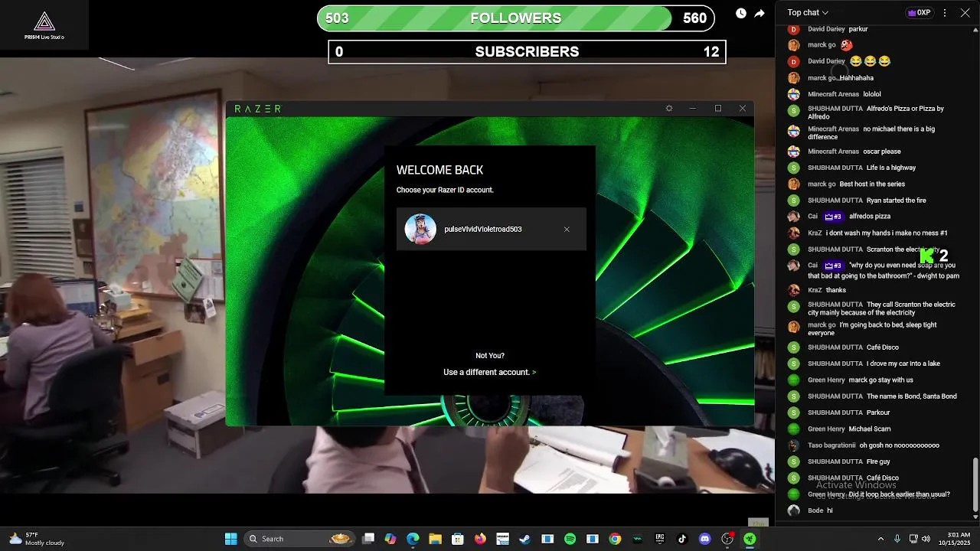The height and width of the screenshot is (551, 980).
Task: Open chat more options menu
Action: pos(945,12)
